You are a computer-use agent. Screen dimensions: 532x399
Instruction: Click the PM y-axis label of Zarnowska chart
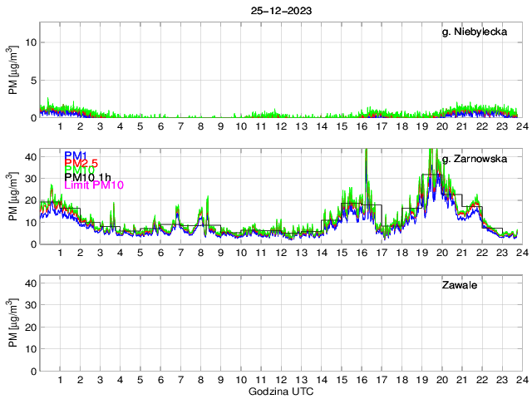pyautogui.click(x=12, y=198)
